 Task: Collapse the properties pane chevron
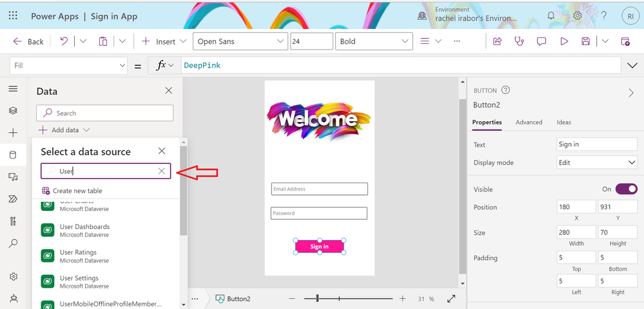[x=631, y=94]
